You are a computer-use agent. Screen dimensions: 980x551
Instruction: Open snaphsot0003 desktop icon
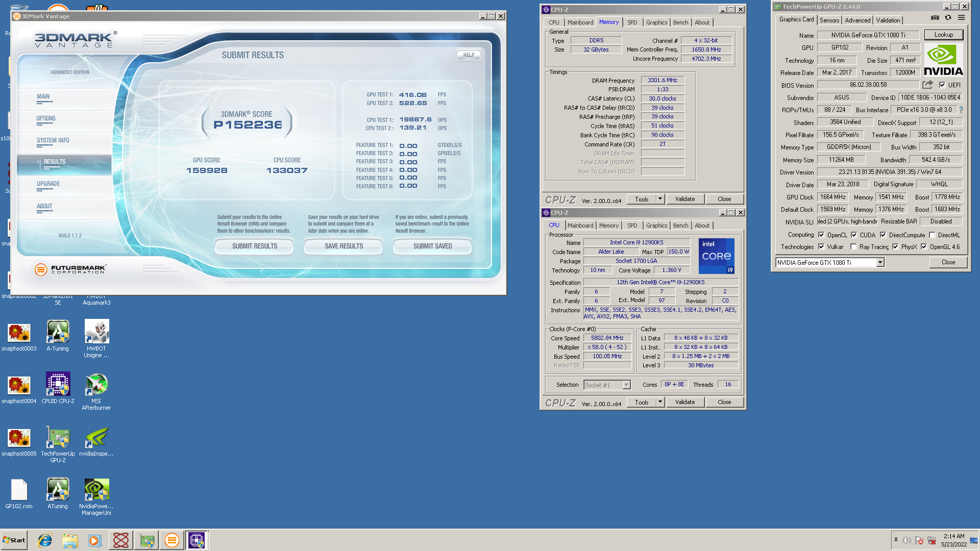19,336
